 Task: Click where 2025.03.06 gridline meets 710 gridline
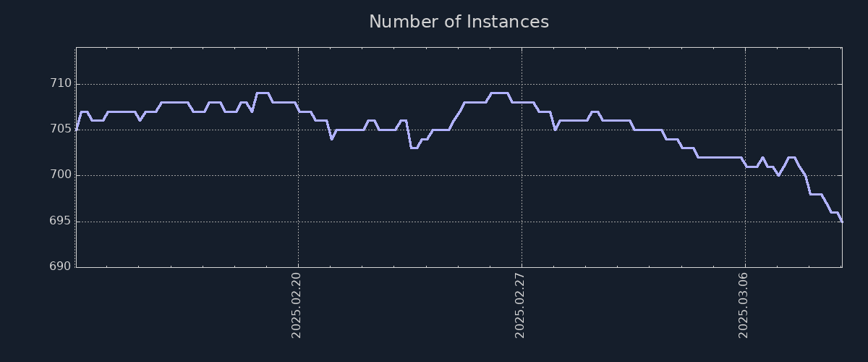[x=745, y=84]
